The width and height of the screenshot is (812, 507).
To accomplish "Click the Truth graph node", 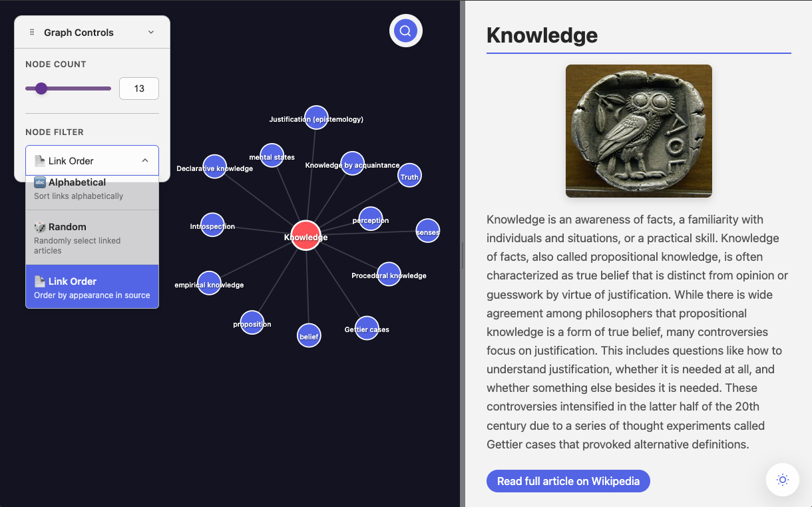I will coord(409,176).
